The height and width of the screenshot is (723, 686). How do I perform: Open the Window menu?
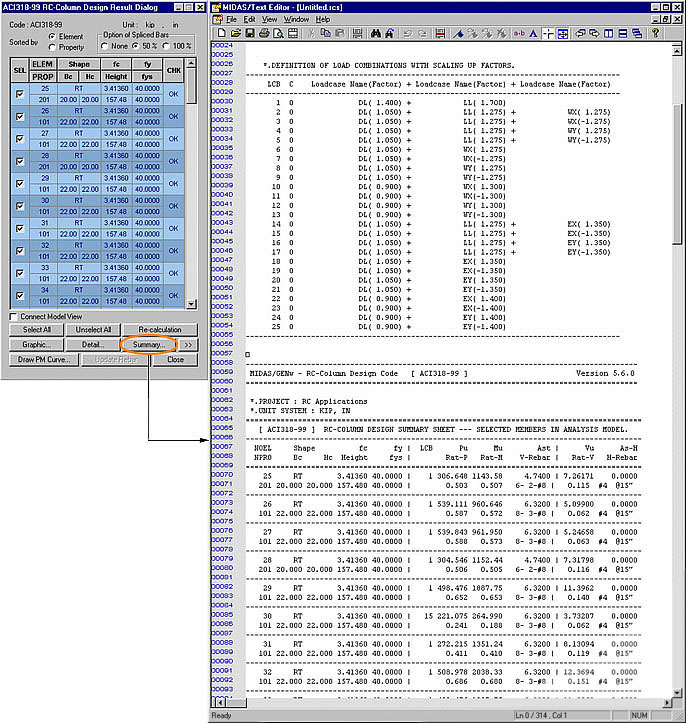[x=296, y=19]
